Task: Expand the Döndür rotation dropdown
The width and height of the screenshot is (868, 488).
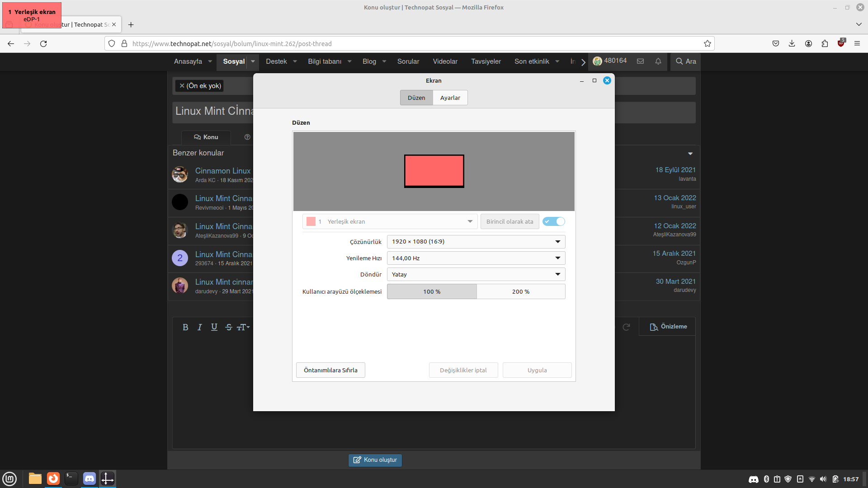Action: click(476, 274)
